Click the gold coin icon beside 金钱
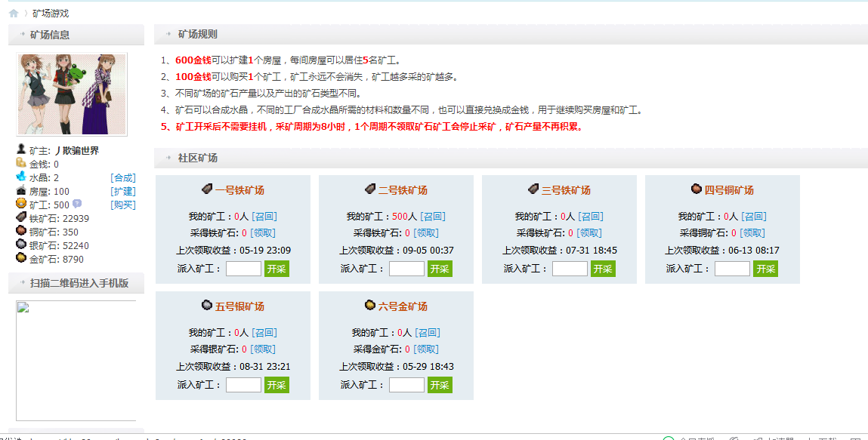This screenshot has width=868, height=440. [x=20, y=163]
